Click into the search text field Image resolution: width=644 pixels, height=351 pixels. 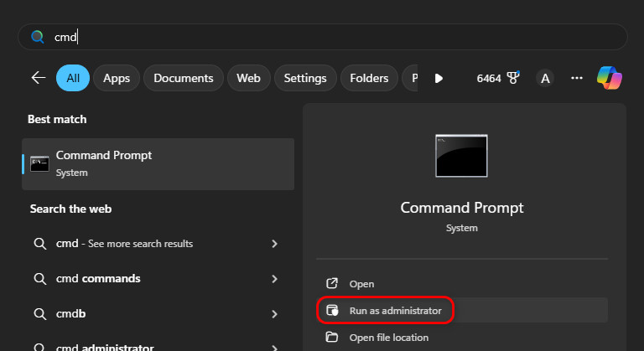(x=335, y=37)
